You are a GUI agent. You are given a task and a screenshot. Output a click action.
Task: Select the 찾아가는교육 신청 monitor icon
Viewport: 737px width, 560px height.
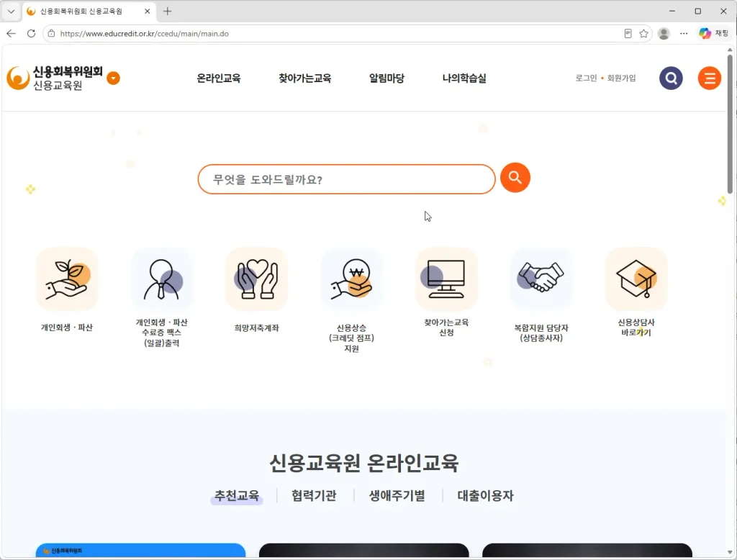[x=446, y=279]
